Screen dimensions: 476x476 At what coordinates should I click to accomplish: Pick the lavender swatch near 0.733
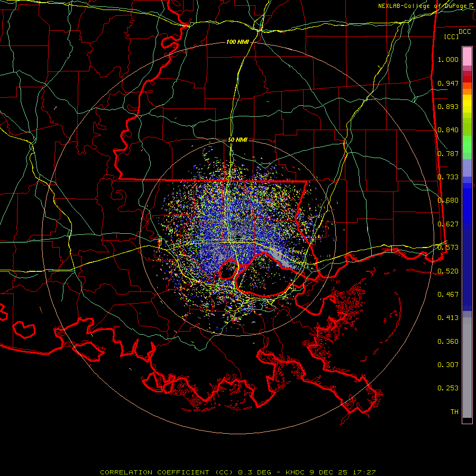click(467, 168)
